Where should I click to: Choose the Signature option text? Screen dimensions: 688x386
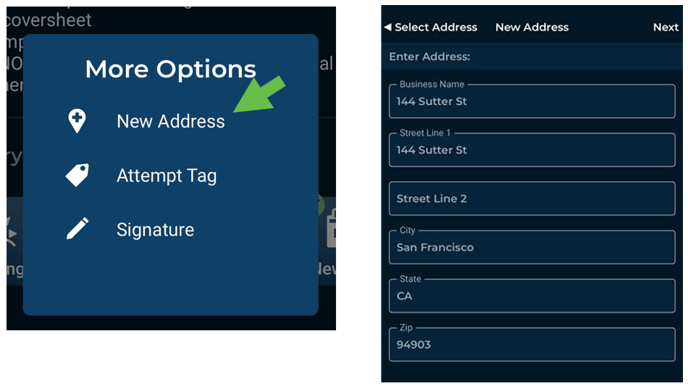[x=155, y=230]
